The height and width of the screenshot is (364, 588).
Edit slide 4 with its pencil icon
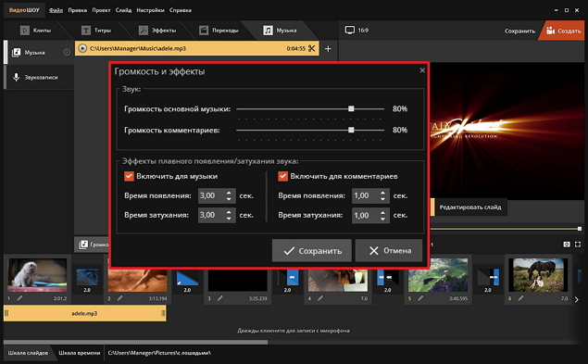[320, 298]
